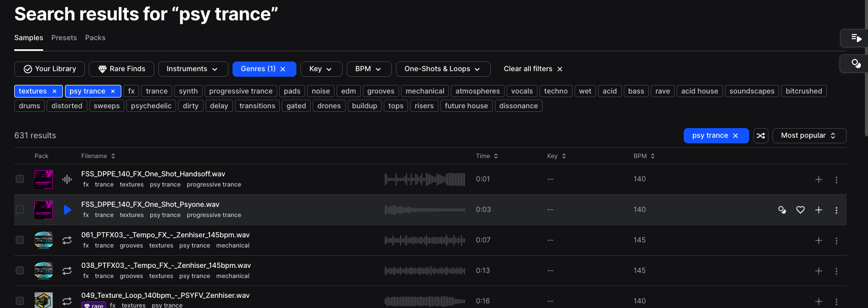Open more options for the 061_PTFX03 sample

tap(837, 240)
